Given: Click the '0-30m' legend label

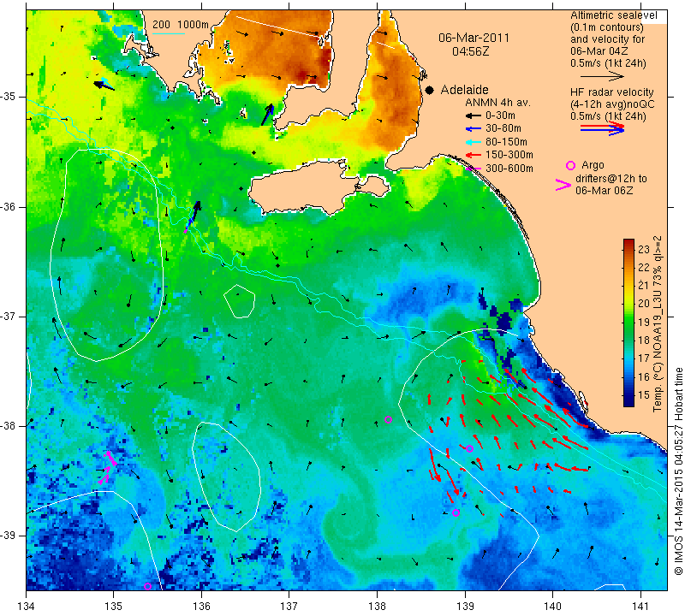Looking at the screenshot, I should click(500, 115).
